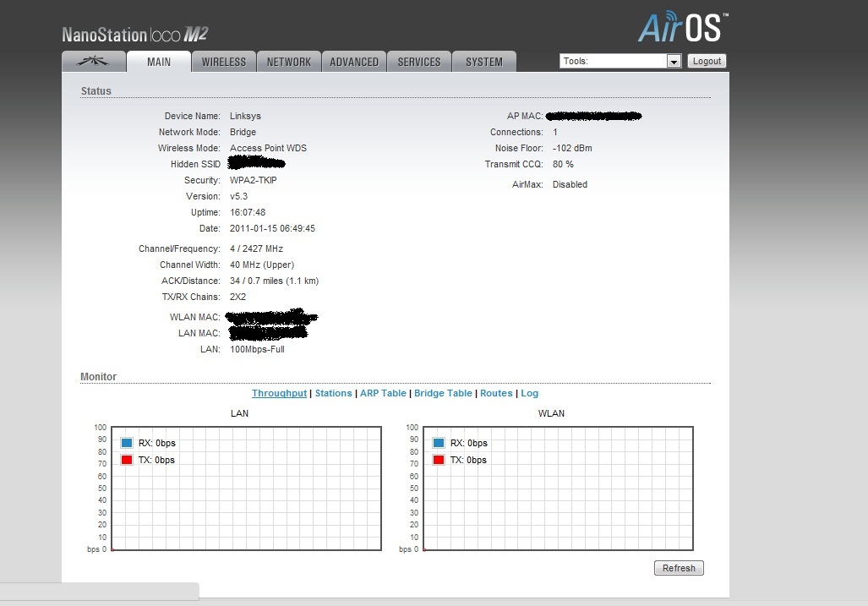Image resolution: width=868 pixels, height=606 pixels.
Task: Click the Connections value 1
Action: [554, 132]
